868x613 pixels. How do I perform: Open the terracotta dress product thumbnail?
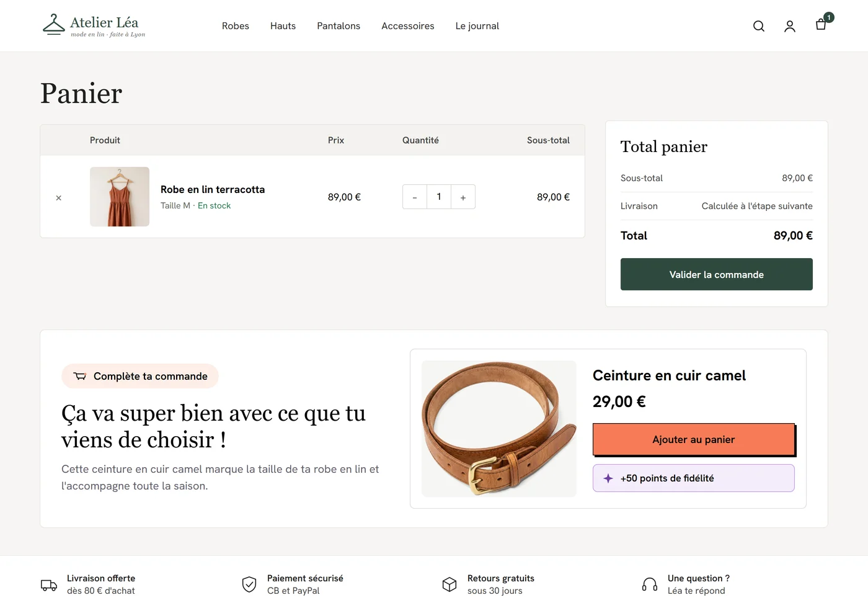120,197
